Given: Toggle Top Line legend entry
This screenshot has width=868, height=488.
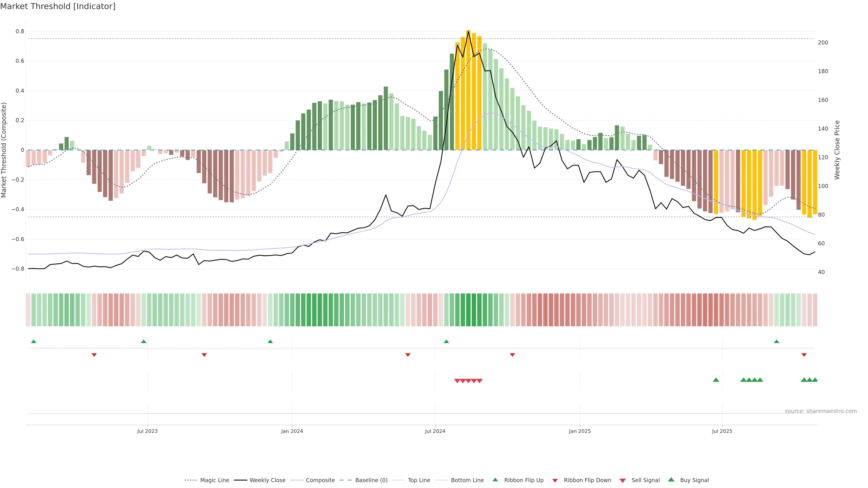Looking at the screenshot, I should click(x=419, y=480).
